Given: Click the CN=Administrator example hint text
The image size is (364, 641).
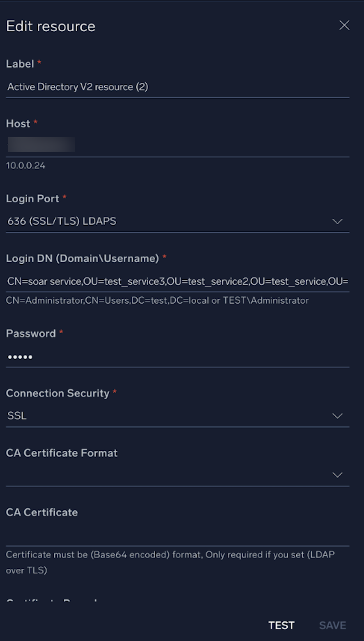Looking at the screenshot, I should coord(157,300).
